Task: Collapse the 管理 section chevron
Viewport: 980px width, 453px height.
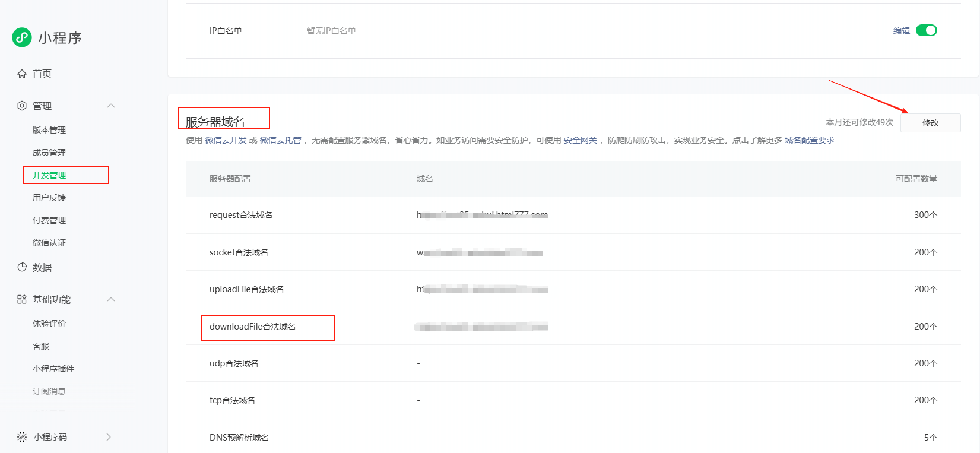Action: tap(111, 106)
